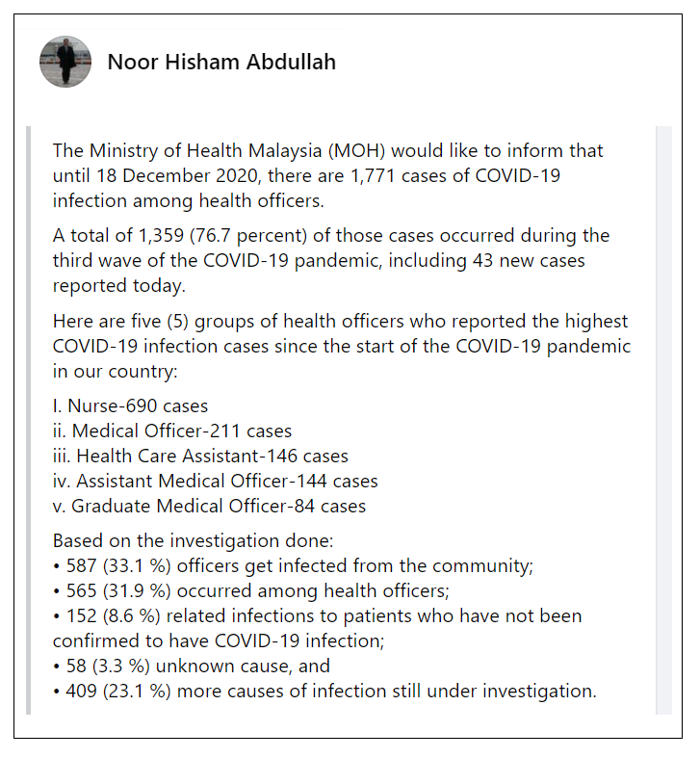The image size is (700, 758).
Task: Click the paragraph about the third wave
Action: (x=327, y=260)
